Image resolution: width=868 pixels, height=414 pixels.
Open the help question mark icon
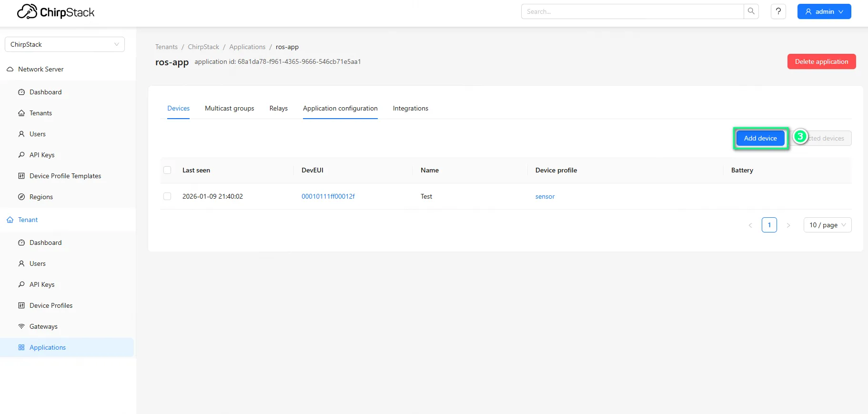click(x=778, y=11)
